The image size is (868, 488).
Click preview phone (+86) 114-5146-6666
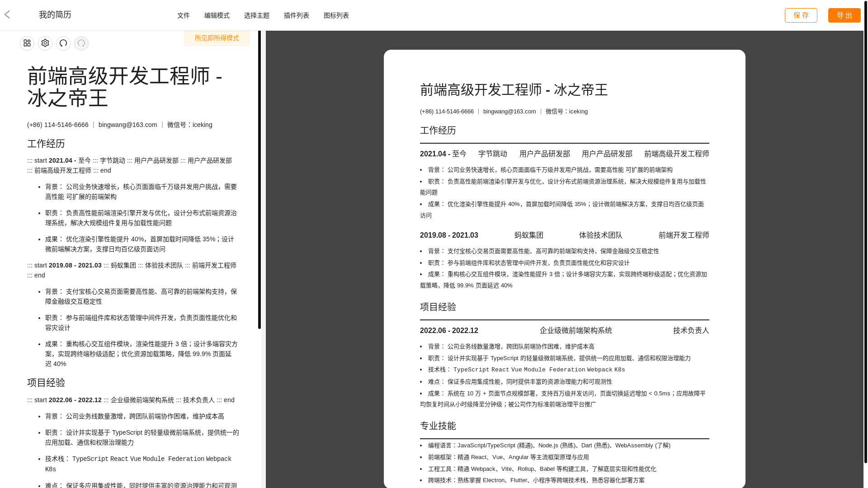[447, 112]
